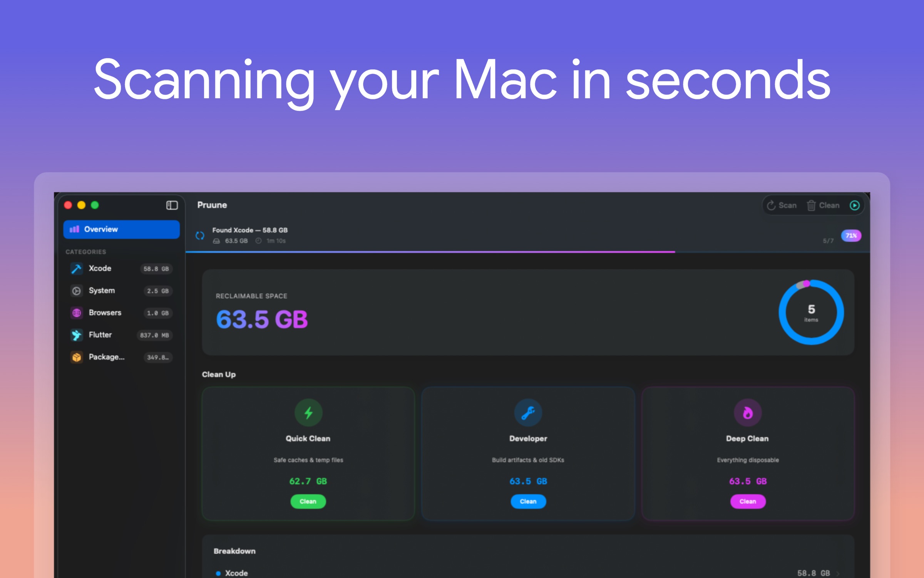Click the Xcode hammer icon

click(76, 269)
